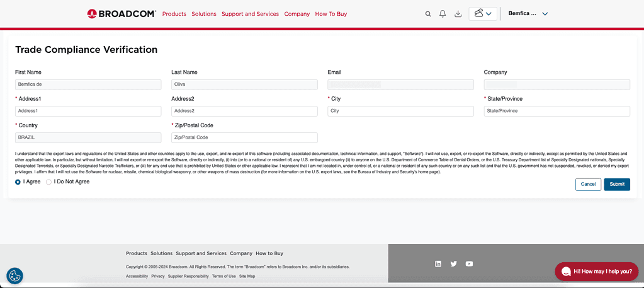Open the 'How may I help you' chat
The height and width of the screenshot is (288, 644).
[x=596, y=272]
